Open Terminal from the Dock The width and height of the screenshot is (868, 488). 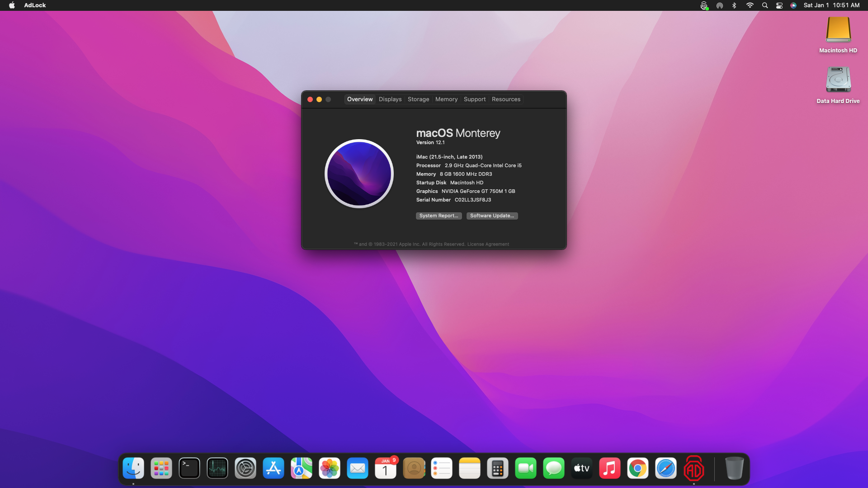coord(189,469)
